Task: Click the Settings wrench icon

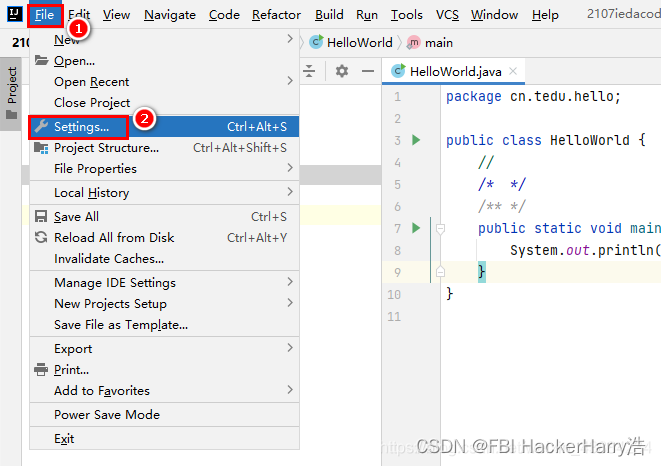Action: pos(41,126)
